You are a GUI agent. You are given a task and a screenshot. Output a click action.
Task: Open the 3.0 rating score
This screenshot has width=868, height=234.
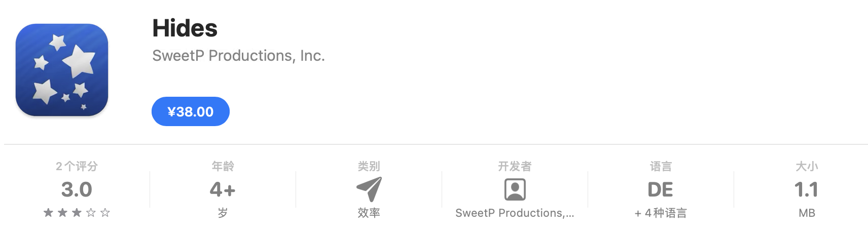tap(77, 190)
